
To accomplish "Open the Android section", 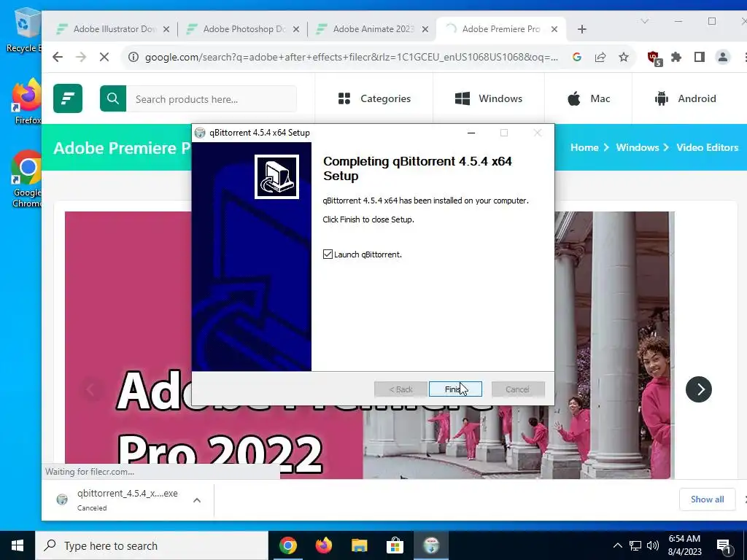I will [686, 98].
